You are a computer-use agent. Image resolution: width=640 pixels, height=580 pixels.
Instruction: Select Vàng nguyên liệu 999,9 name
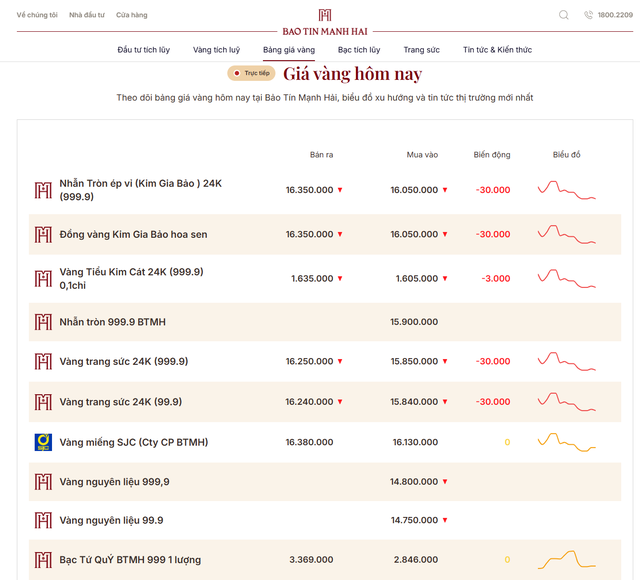114,482
